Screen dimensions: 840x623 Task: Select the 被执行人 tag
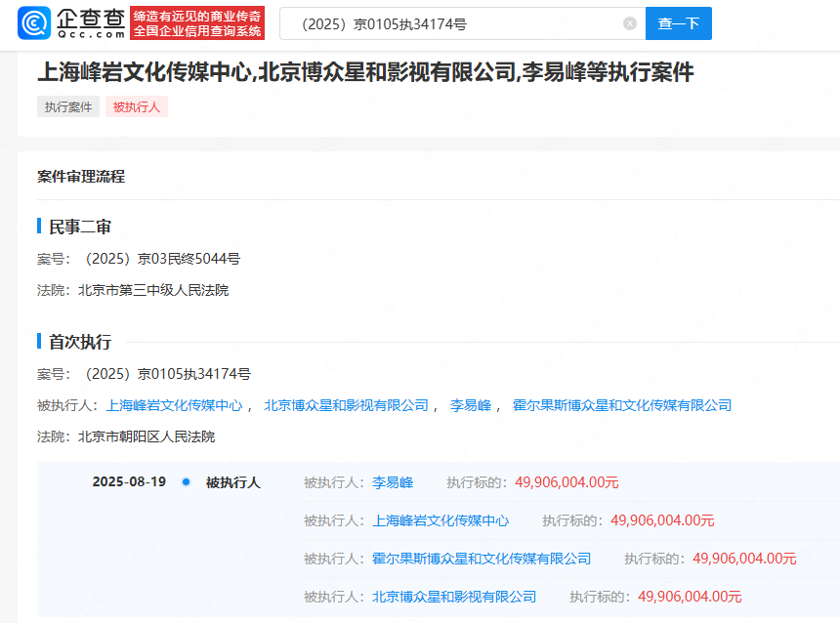(x=135, y=106)
